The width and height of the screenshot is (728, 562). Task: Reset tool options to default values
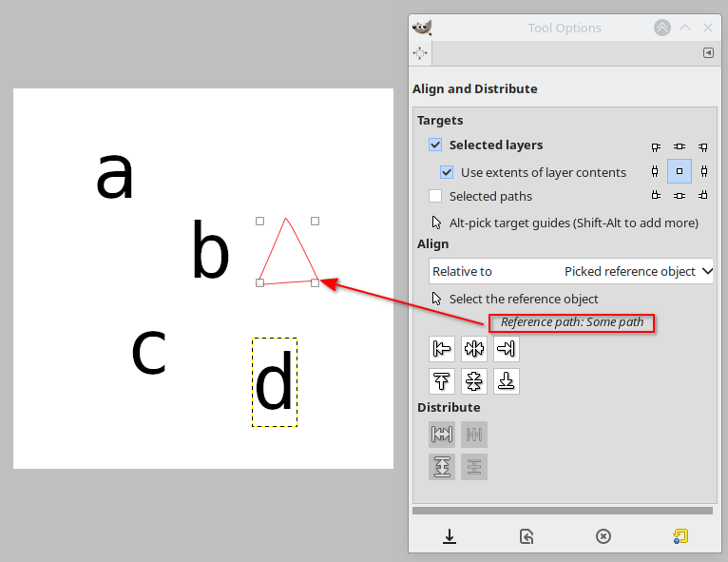pos(680,536)
